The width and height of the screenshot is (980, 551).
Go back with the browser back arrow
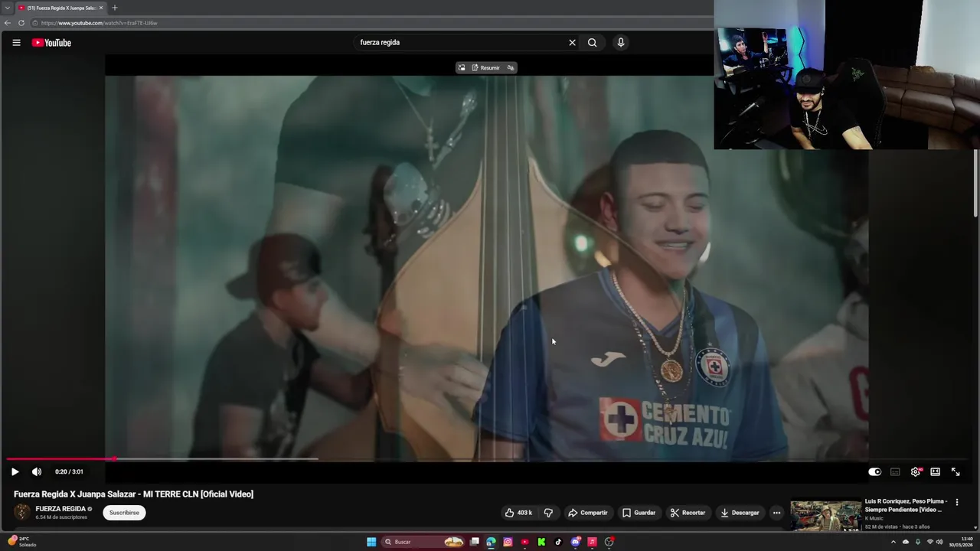8,23
